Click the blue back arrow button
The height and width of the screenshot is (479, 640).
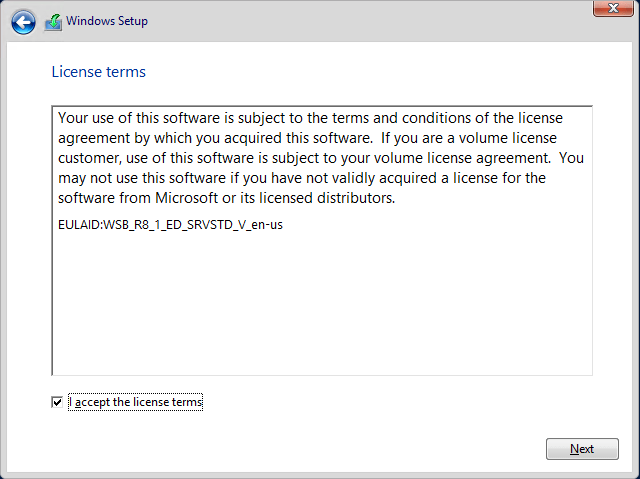pos(25,21)
